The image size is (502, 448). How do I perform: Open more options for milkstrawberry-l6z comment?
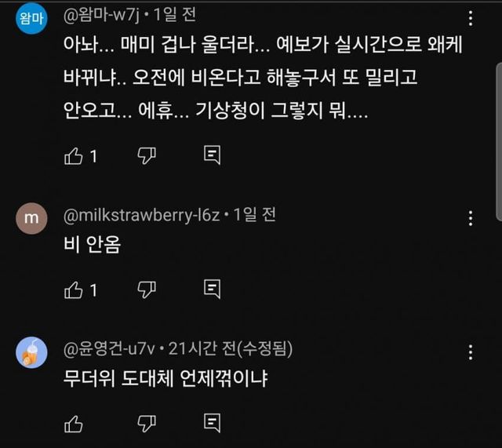pyautogui.click(x=470, y=219)
